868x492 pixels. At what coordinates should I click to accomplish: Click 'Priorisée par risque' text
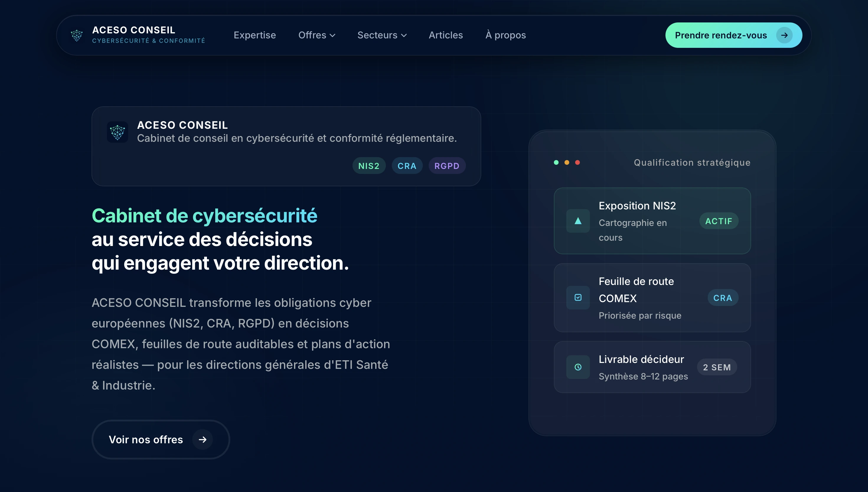tap(640, 316)
